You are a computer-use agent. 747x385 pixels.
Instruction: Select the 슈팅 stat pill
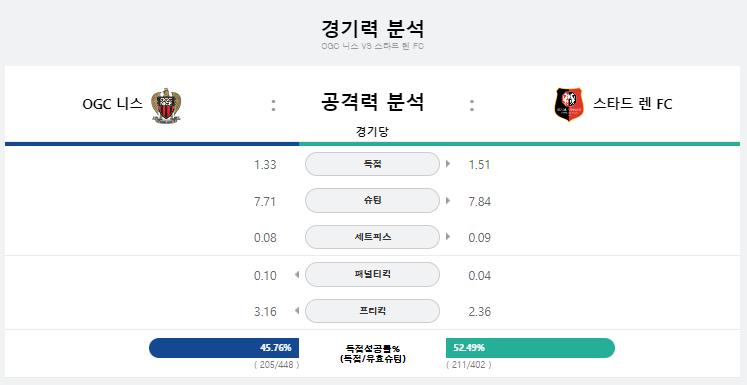[372, 201]
